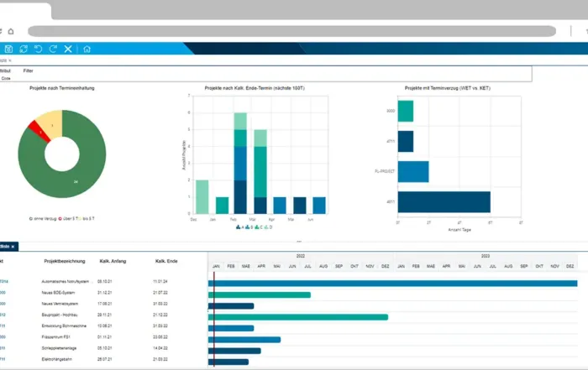The height and width of the screenshot is (370, 588).
Task: Click the 'Projekte nach Termineinhaltung' chart title
Action: [x=62, y=88]
